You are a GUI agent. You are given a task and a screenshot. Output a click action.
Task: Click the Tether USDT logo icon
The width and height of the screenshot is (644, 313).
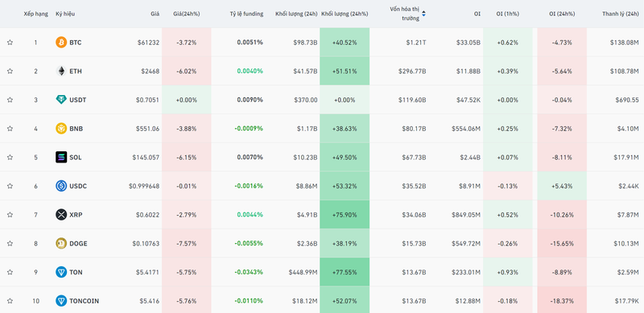point(61,100)
